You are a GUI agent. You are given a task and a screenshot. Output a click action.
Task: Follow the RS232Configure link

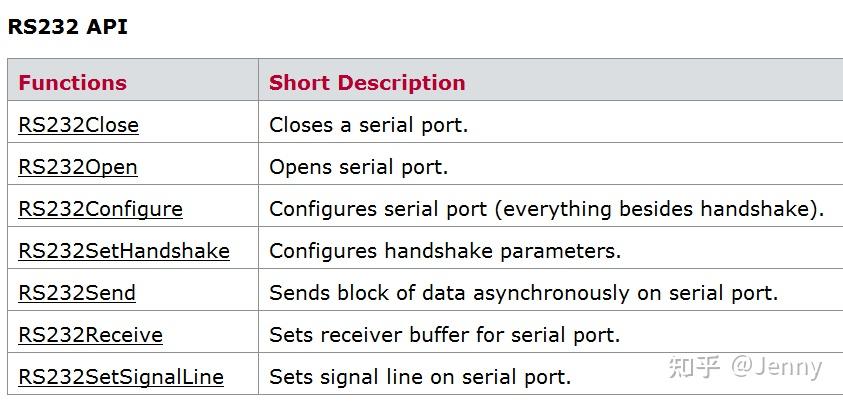(100, 209)
